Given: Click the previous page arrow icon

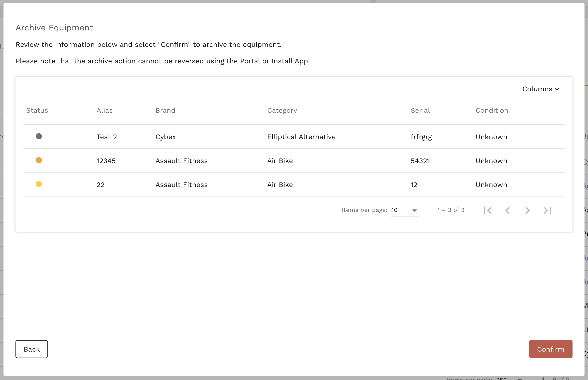Looking at the screenshot, I should point(508,210).
